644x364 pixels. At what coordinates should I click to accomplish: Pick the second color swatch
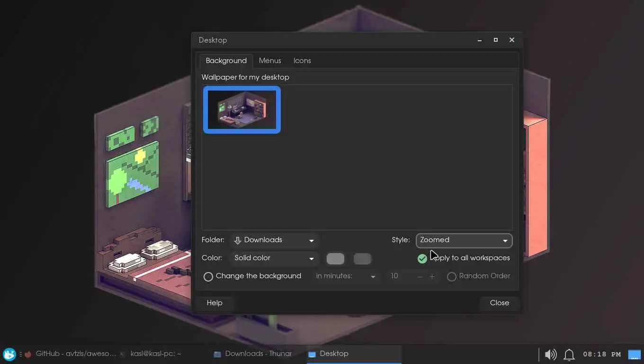tap(362, 259)
